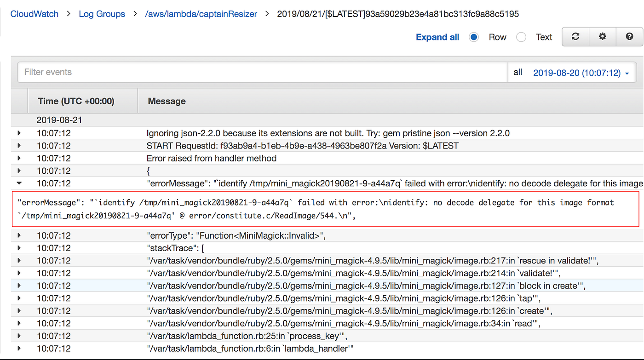Expand the Error raised from handler row
This screenshot has height=360, width=644.
(19, 158)
